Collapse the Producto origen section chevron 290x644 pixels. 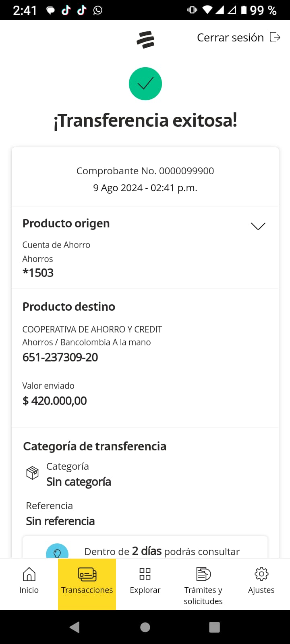click(258, 226)
